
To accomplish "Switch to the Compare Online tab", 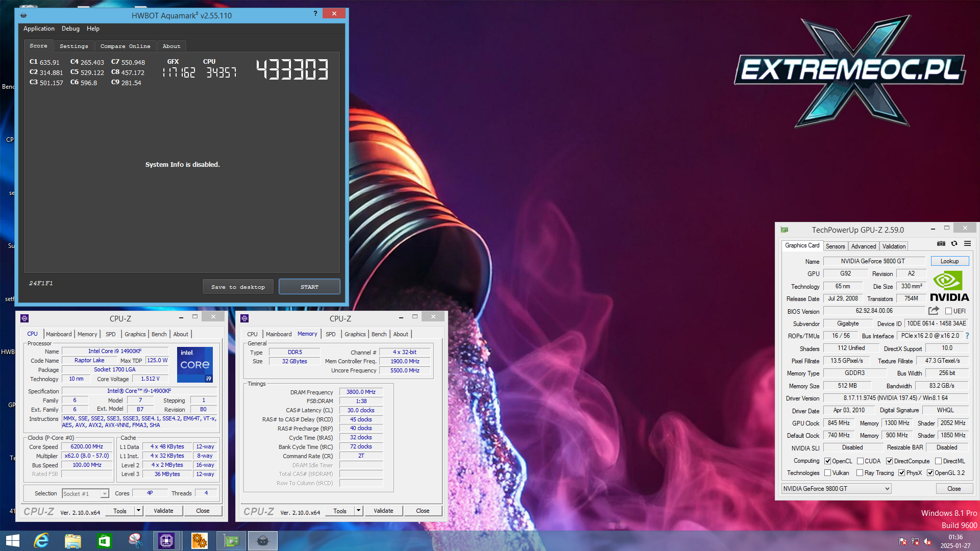I will click(125, 46).
